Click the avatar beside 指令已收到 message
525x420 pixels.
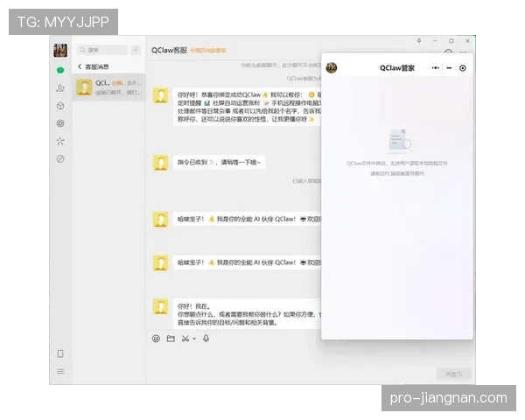pos(161,163)
